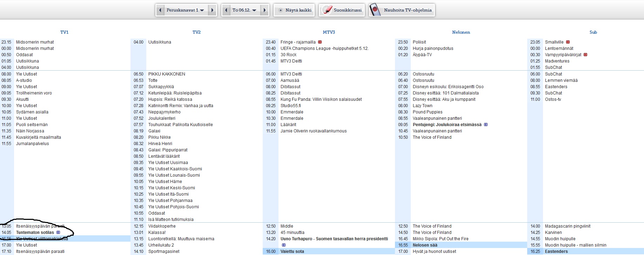644x255 pixels.
Task: Open the TV2 channel header link
Action: click(196, 32)
